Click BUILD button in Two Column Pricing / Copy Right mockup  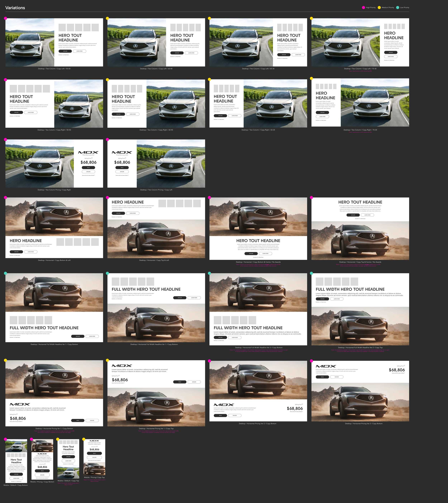point(88,167)
